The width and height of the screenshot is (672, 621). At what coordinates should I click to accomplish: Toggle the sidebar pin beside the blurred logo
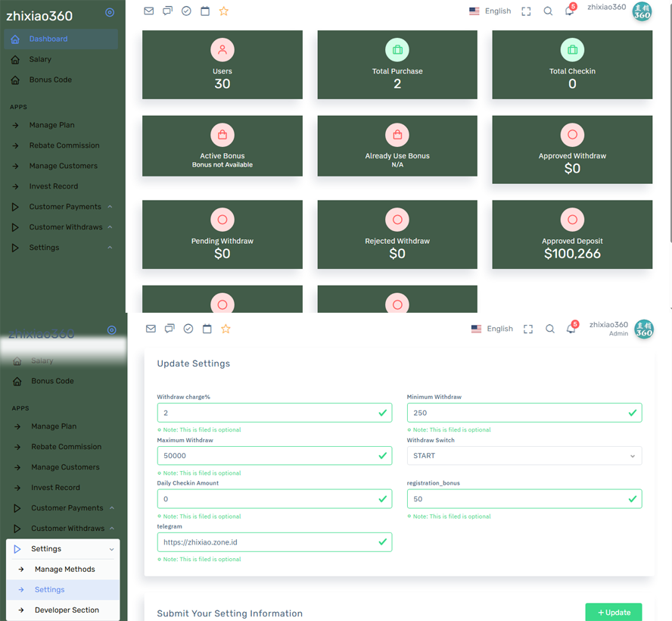[112, 330]
